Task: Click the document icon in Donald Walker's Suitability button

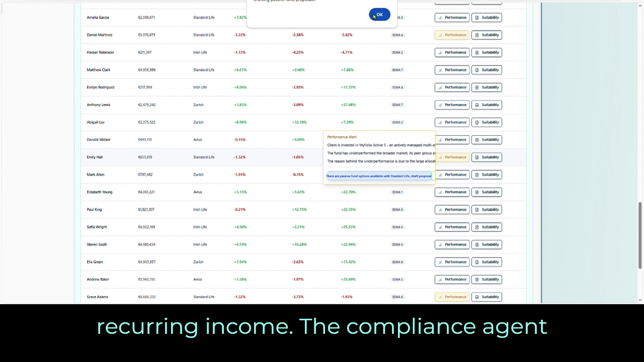Action: 477,140
